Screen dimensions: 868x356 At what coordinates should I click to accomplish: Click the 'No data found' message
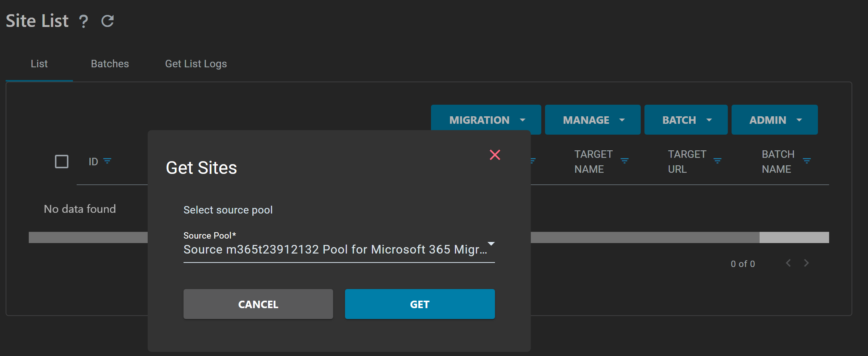click(x=80, y=209)
